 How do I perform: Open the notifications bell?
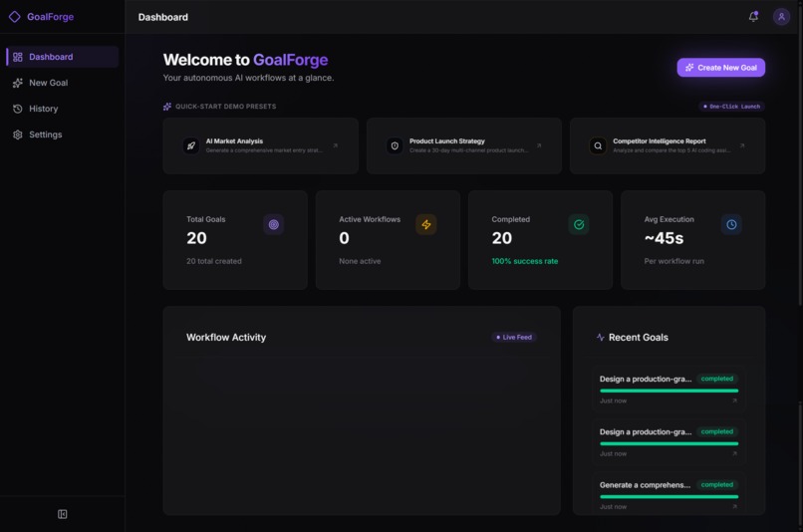(x=753, y=16)
